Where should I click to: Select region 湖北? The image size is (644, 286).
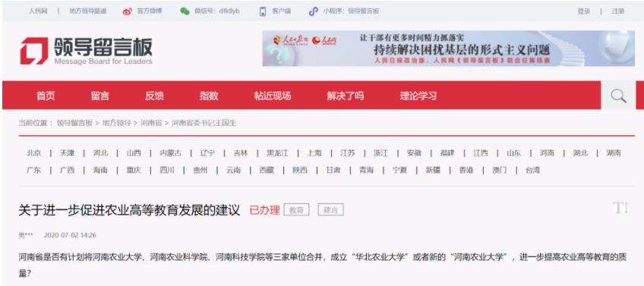click(x=580, y=153)
